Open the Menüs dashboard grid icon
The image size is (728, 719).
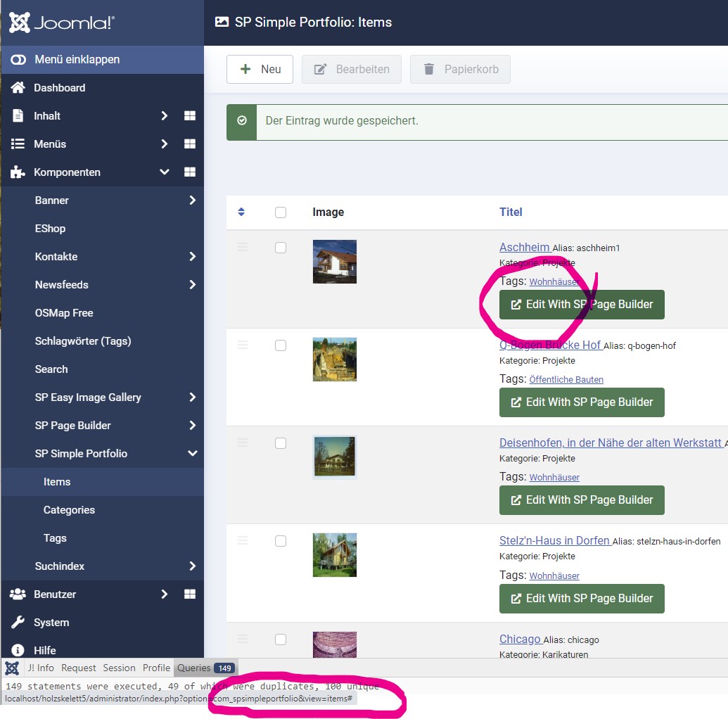point(189,144)
